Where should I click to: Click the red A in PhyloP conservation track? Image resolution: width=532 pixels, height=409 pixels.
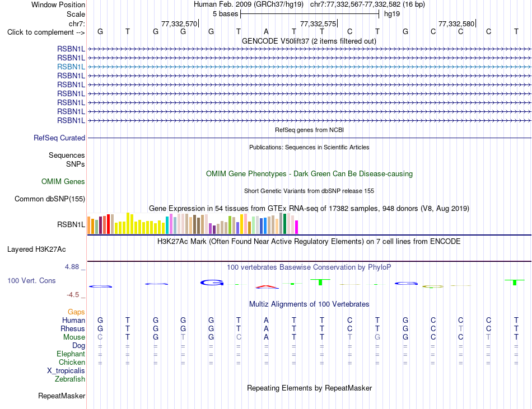pyautogui.click(x=267, y=287)
